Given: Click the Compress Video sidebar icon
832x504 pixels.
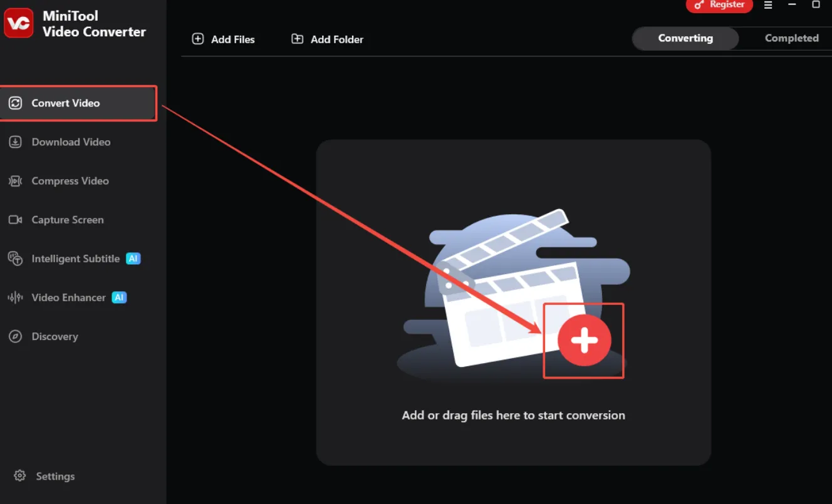Looking at the screenshot, I should tap(16, 181).
